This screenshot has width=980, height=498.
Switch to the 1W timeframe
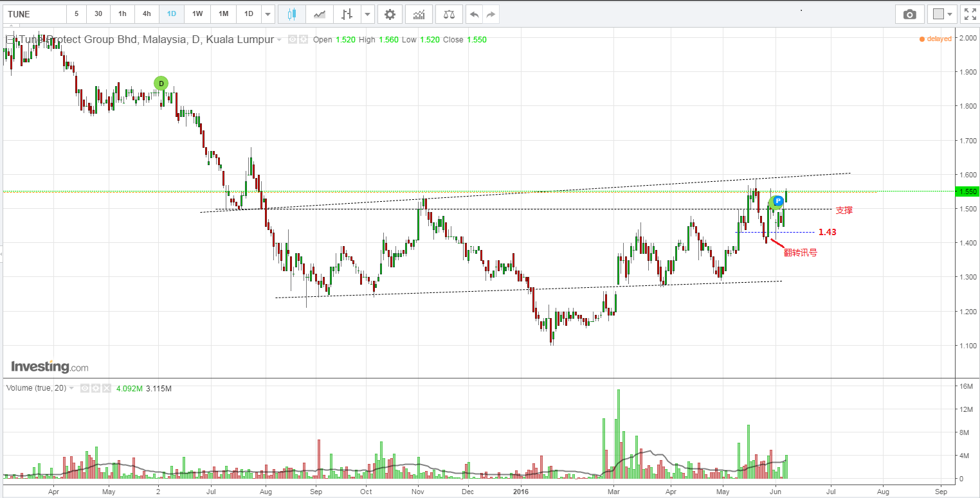click(197, 14)
